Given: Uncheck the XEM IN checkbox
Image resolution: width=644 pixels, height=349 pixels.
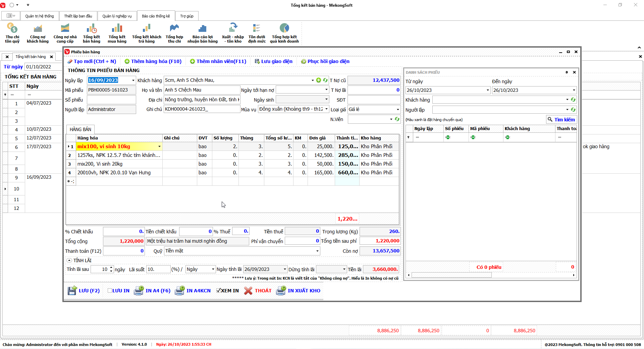Looking at the screenshot, I should (x=218, y=291).
